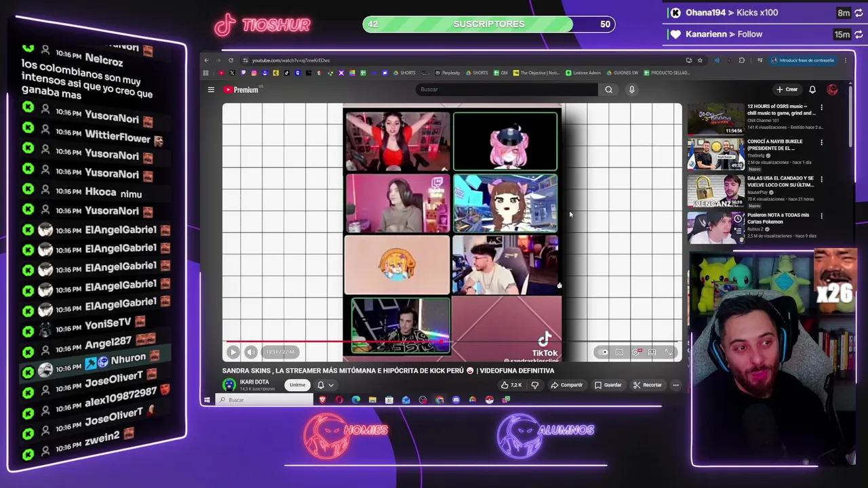
Task: Focus the YouTube Buscar search field
Action: tap(507, 89)
